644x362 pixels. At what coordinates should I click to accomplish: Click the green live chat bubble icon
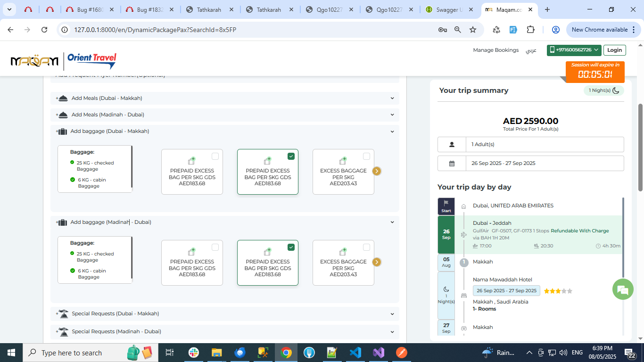click(x=622, y=289)
